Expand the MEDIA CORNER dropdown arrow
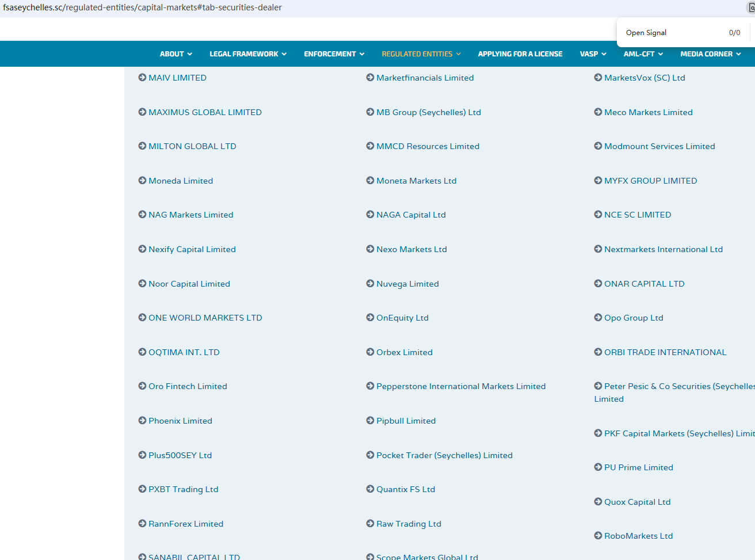The height and width of the screenshot is (560, 755). pos(738,54)
